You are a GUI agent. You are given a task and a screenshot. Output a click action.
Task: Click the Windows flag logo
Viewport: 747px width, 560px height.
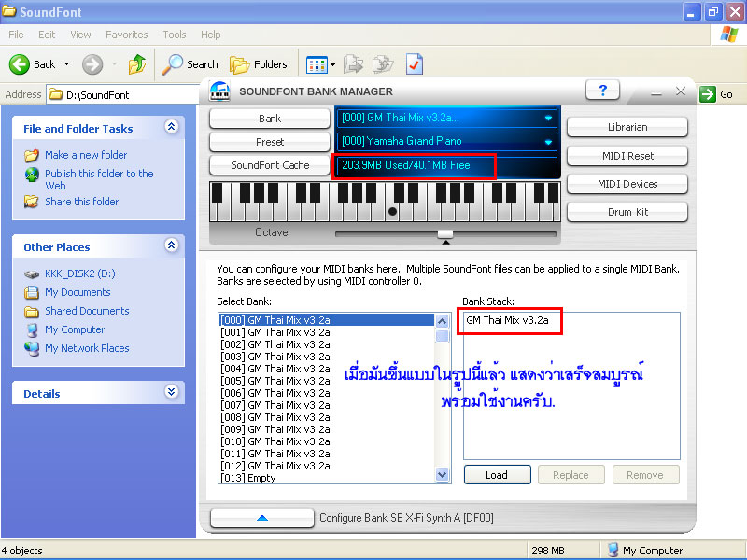pos(729,35)
